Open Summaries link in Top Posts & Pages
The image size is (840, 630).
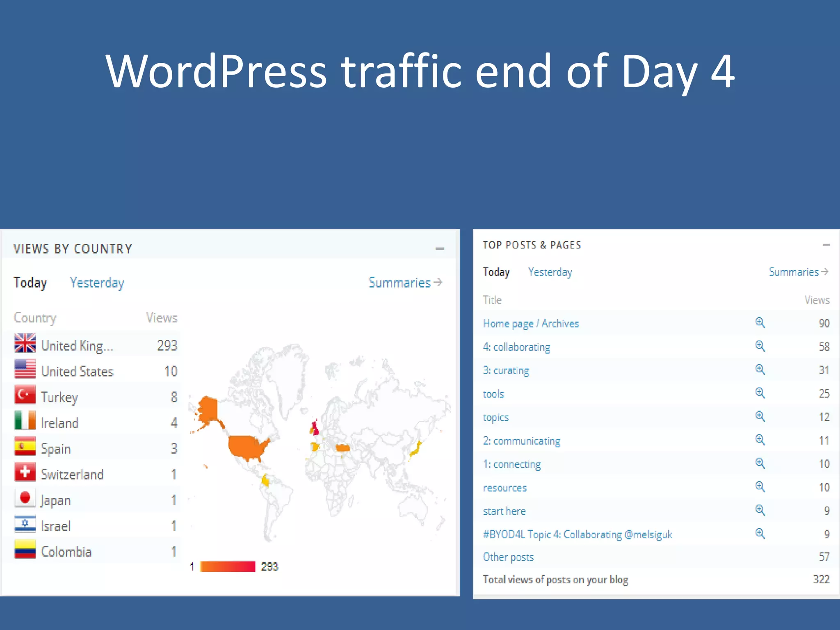tap(798, 272)
